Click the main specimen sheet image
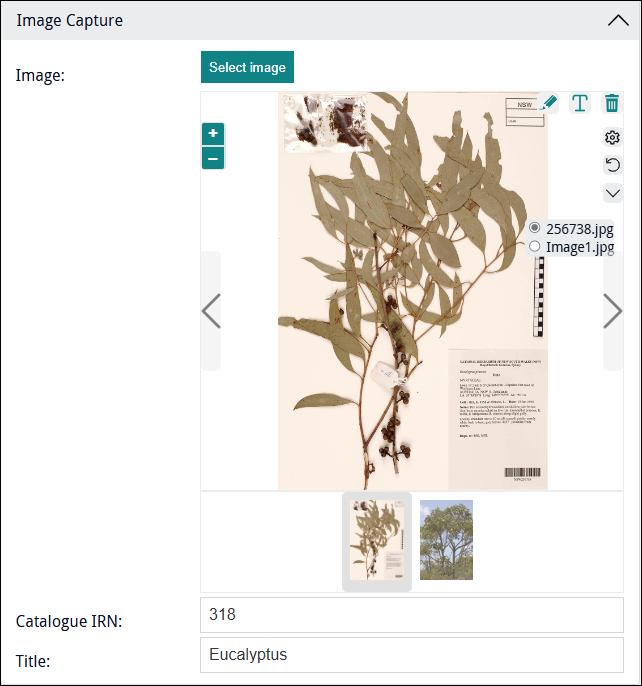 click(x=413, y=291)
